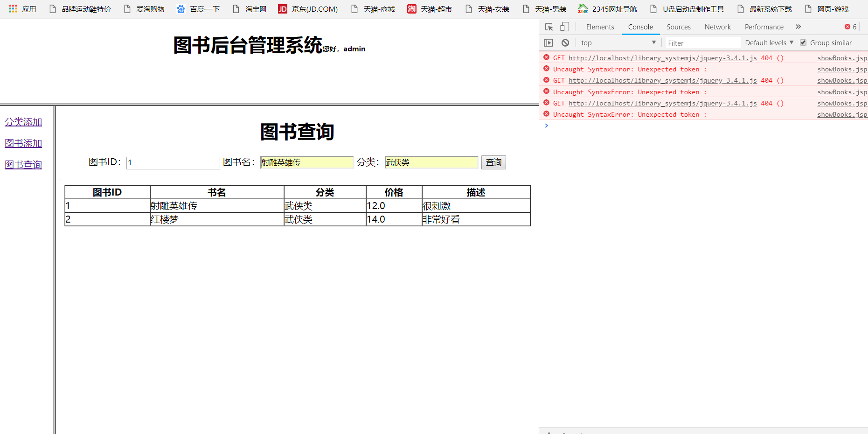Click the 图书后台管理系统 page title
Screen dimensions: 868x434
click(x=248, y=45)
